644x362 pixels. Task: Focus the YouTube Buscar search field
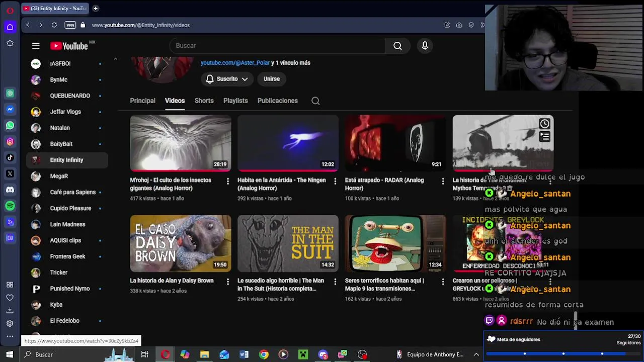click(x=277, y=46)
